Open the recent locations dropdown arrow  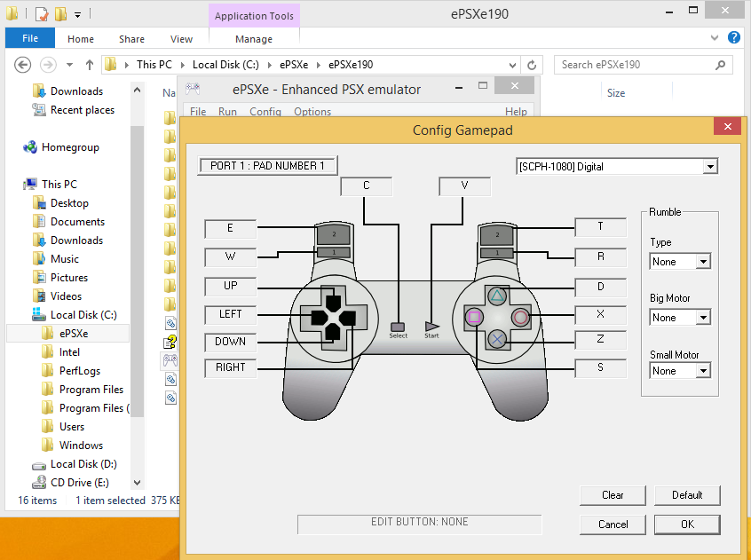pyautogui.click(x=69, y=65)
